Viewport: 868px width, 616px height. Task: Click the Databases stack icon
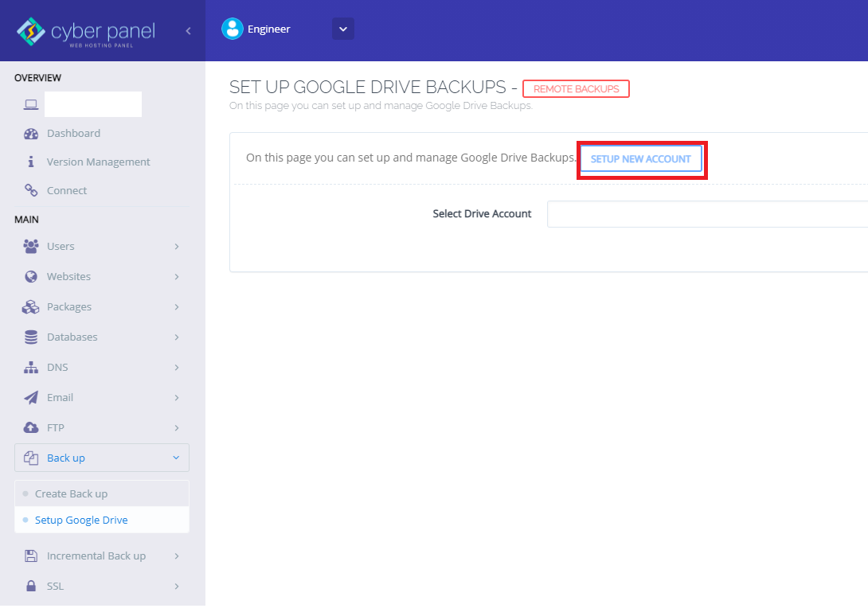click(31, 337)
